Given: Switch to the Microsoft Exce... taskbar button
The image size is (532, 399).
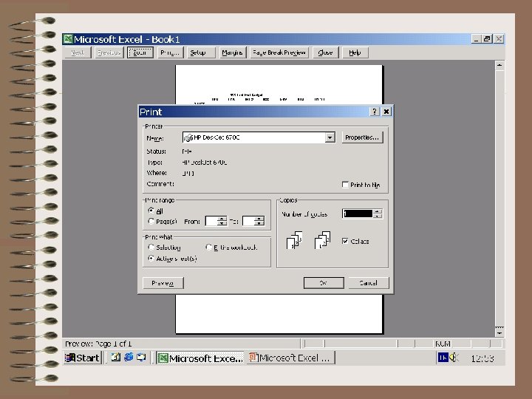Looking at the screenshot, I should pos(200,358).
